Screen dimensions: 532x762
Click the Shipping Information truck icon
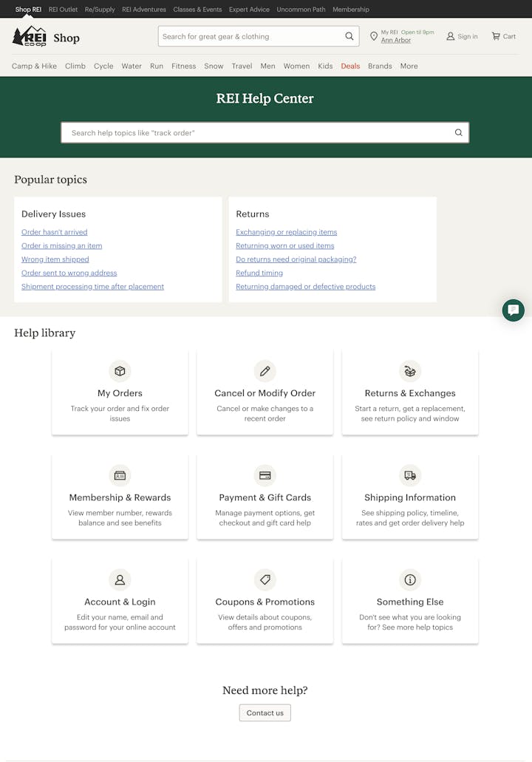(409, 475)
